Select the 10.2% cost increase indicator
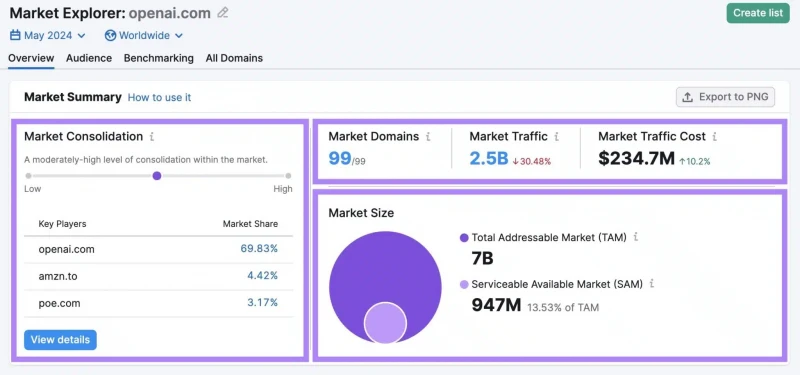Screen dimensions: 800x375 [x=694, y=162]
